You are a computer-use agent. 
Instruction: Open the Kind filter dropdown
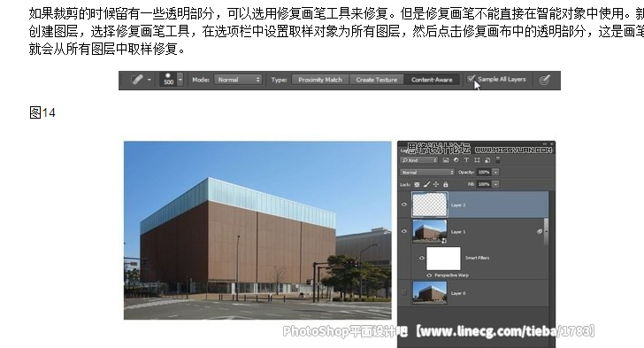coord(419,160)
